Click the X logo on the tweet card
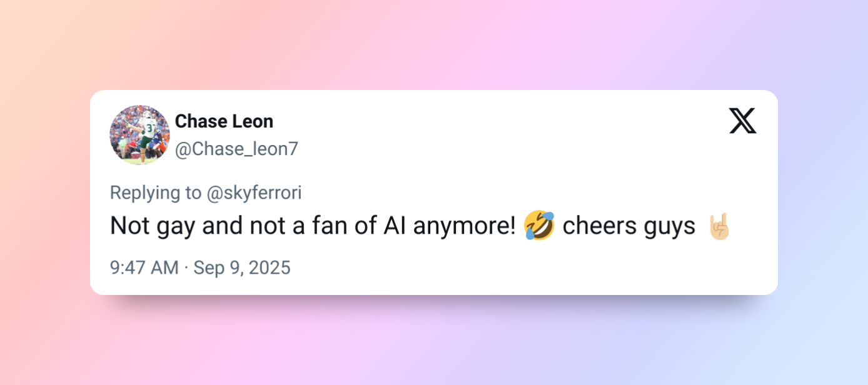868x385 pixels. pyautogui.click(x=742, y=121)
